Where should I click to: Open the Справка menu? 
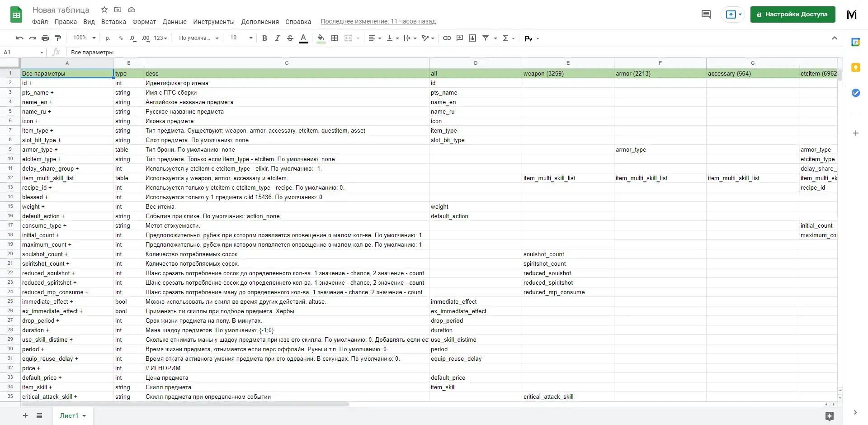click(x=298, y=22)
